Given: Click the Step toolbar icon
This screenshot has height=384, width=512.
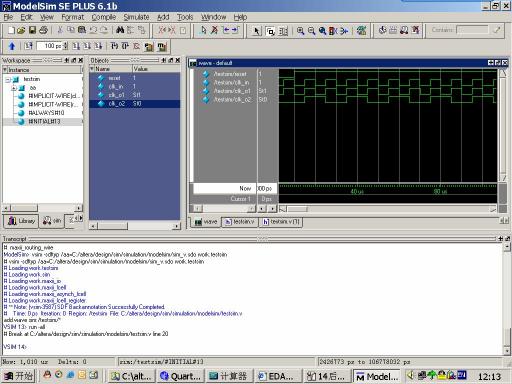Looking at the screenshot, I should tap(114, 46).
